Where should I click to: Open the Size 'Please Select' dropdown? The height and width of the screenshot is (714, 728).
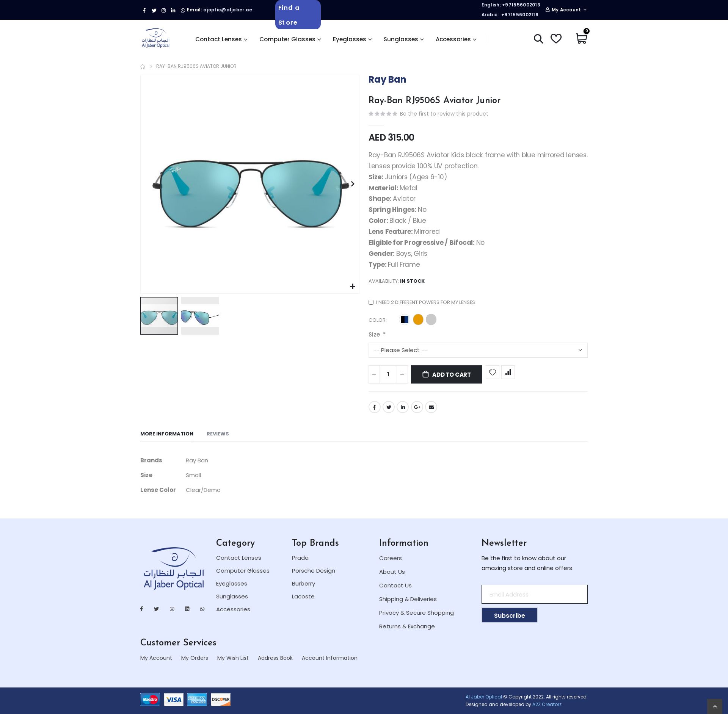pos(478,350)
